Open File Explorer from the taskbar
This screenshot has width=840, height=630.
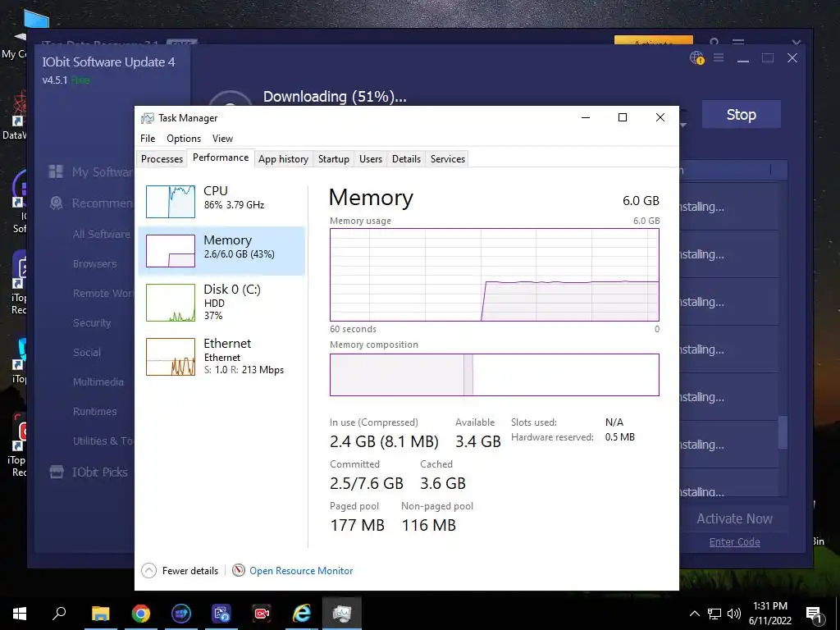[100, 614]
